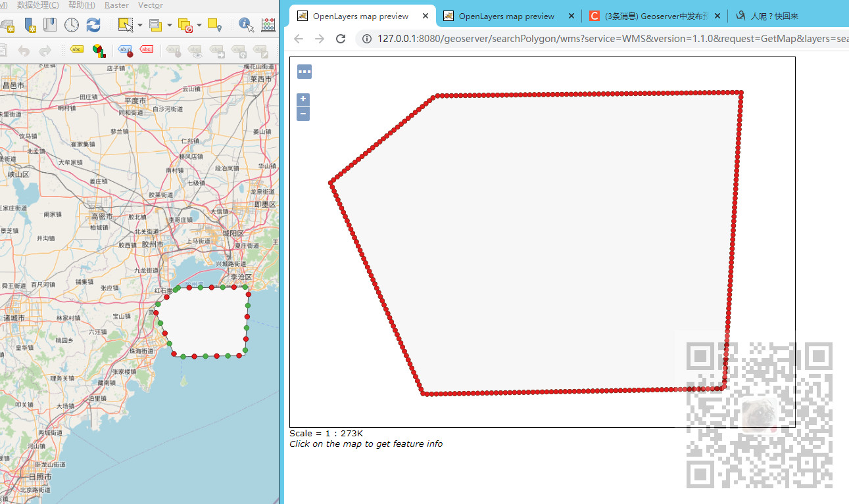
Task: Toggle unplaced labels red abc icon
Action: [147, 49]
